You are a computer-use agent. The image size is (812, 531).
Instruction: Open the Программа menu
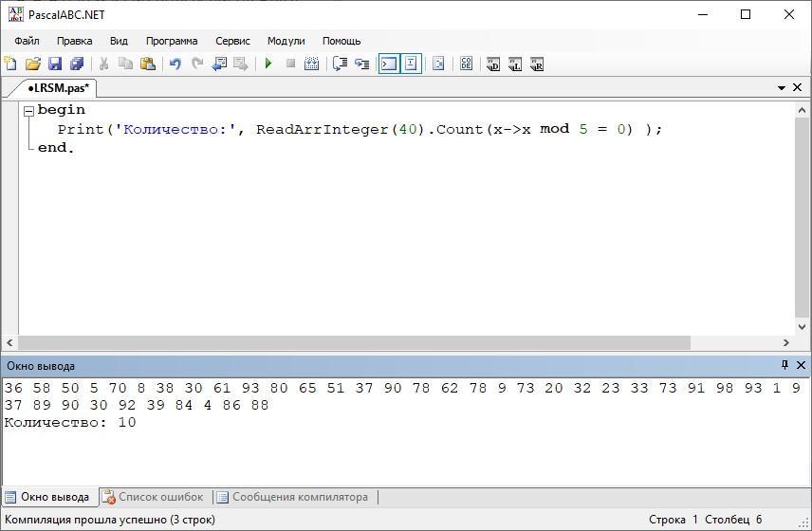coord(172,41)
